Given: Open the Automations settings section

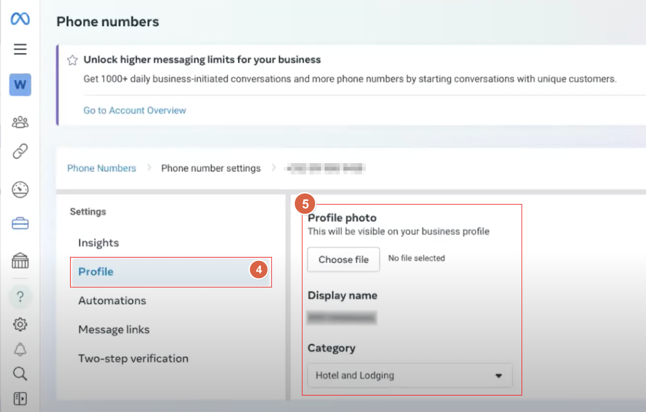Looking at the screenshot, I should pos(112,301).
